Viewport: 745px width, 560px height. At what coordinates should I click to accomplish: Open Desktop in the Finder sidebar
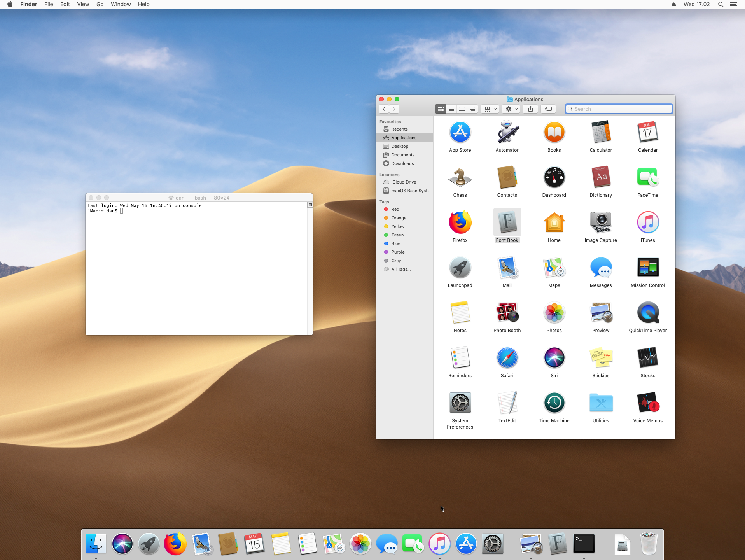(x=404, y=146)
